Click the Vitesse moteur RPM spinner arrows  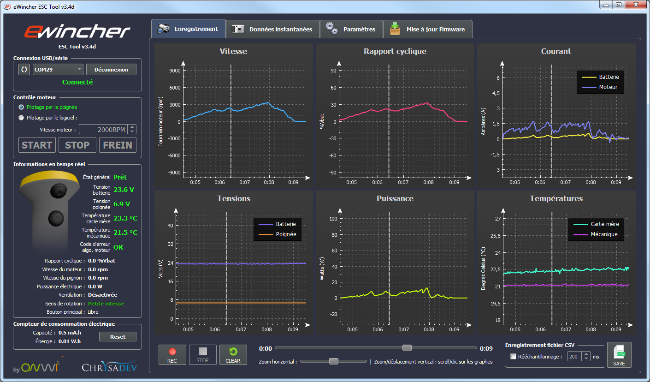(132, 129)
